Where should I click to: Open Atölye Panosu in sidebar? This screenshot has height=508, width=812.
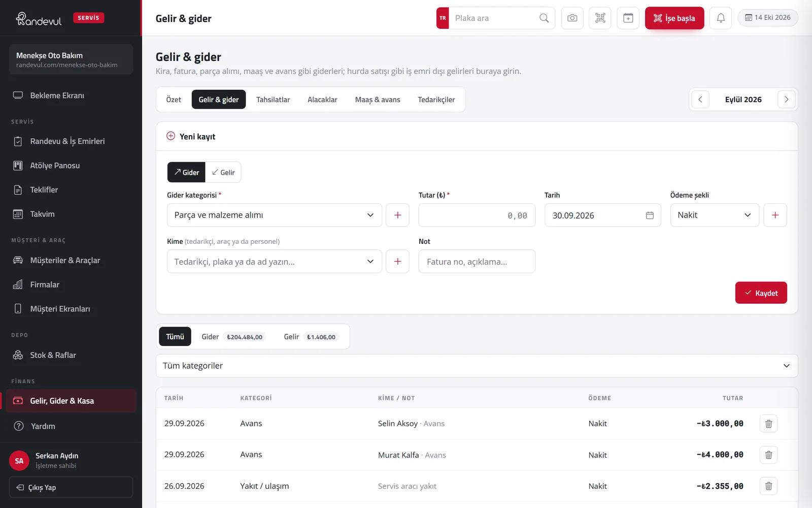tap(71, 166)
